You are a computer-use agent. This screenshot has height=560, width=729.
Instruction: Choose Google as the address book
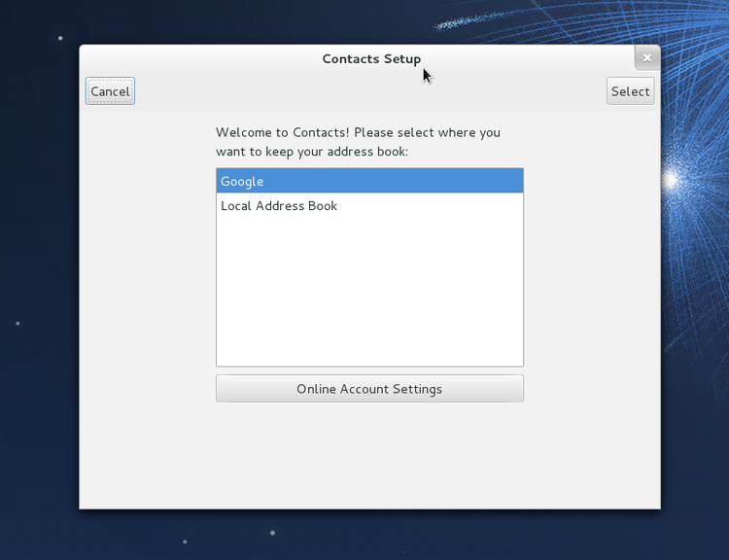pos(242,181)
